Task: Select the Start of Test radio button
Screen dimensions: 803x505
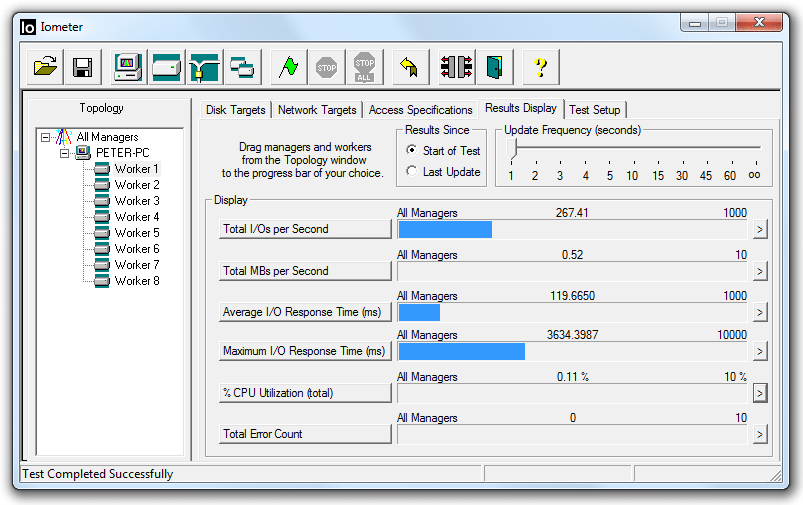Action: [411, 150]
